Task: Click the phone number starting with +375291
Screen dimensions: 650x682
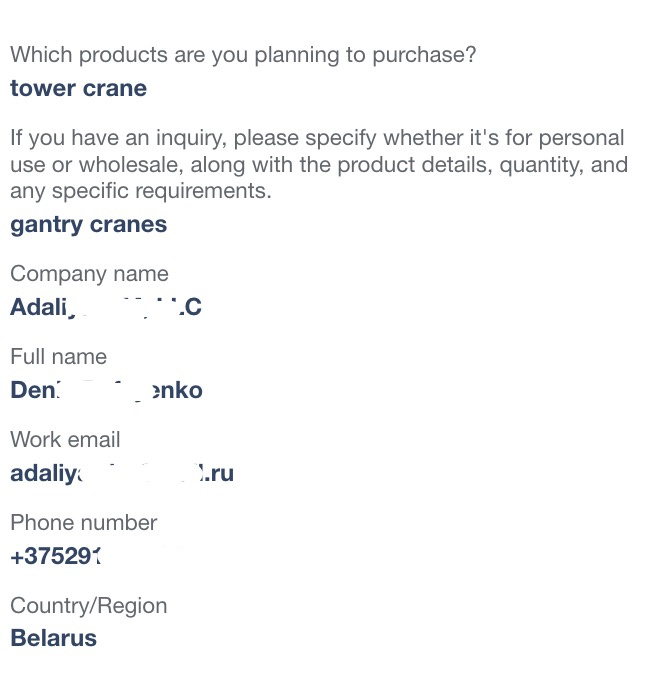Action: [x=56, y=556]
